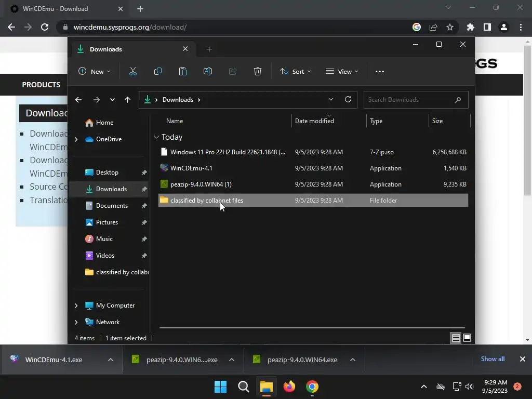Screen dimensions: 532x399
Task: Click the Chrome address bar URL
Action: tap(130, 27)
